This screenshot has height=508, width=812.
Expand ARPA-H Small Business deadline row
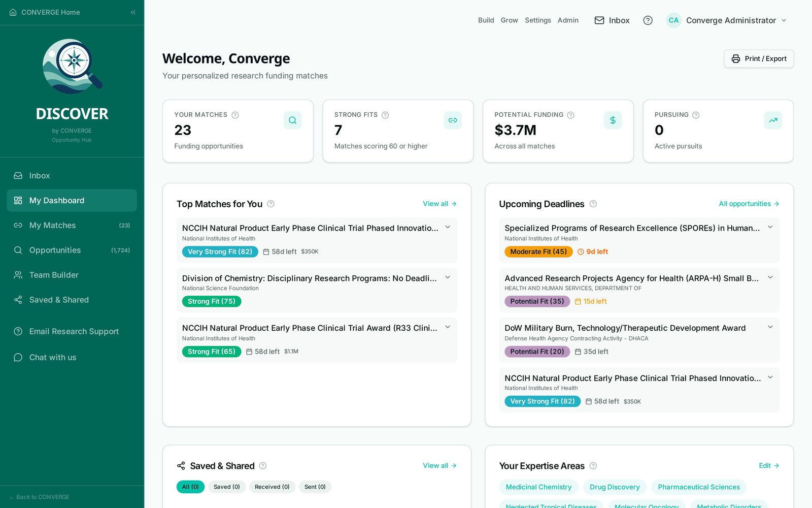coord(770,277)
